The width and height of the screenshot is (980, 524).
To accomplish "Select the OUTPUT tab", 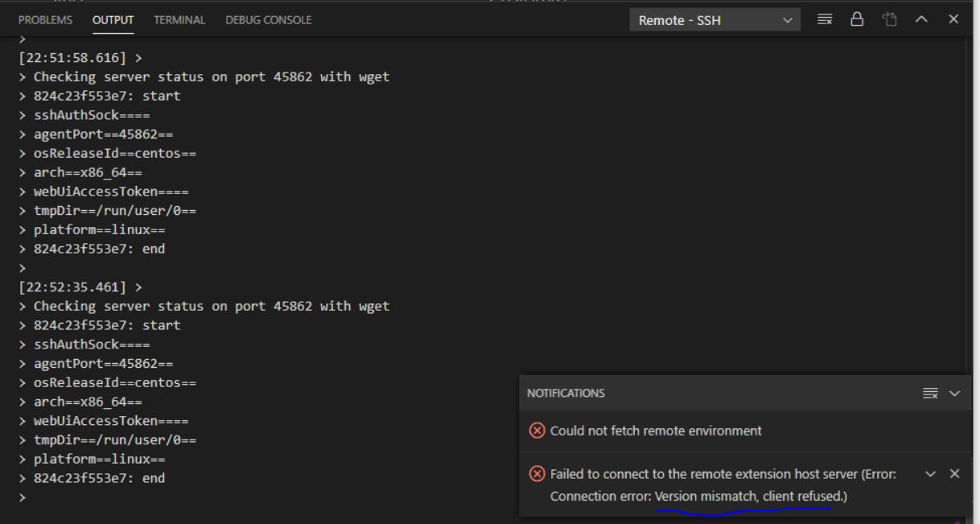I will (113, 19).
